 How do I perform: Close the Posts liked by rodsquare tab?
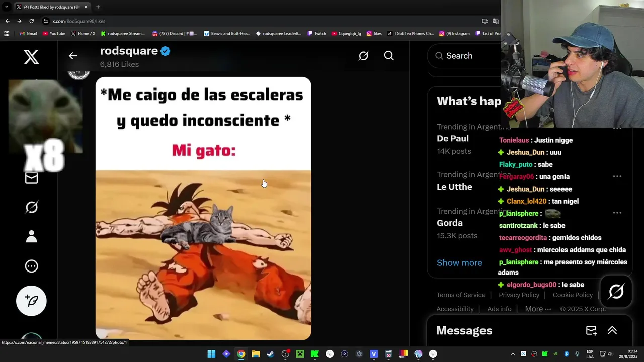(86, 7)
